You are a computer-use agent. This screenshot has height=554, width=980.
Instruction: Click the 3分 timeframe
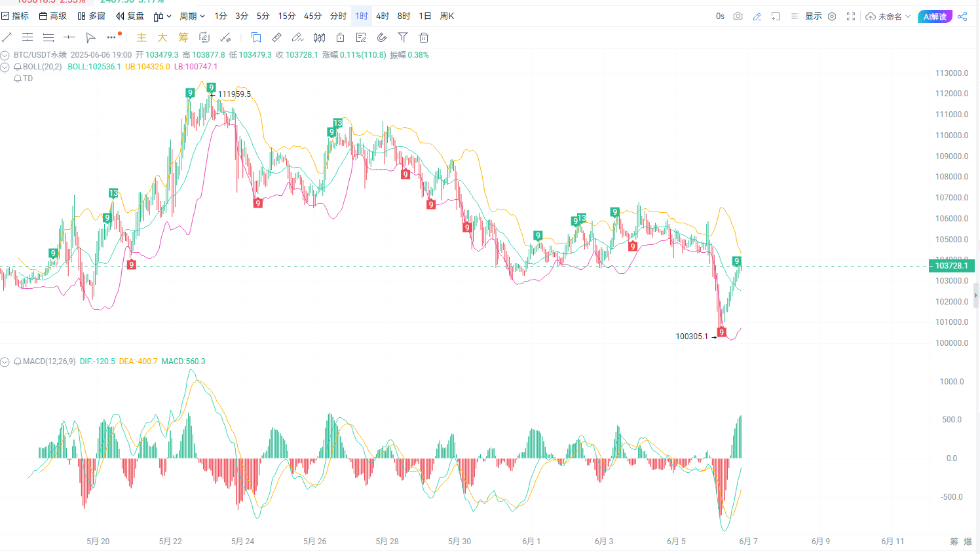[x=242, y=16]
